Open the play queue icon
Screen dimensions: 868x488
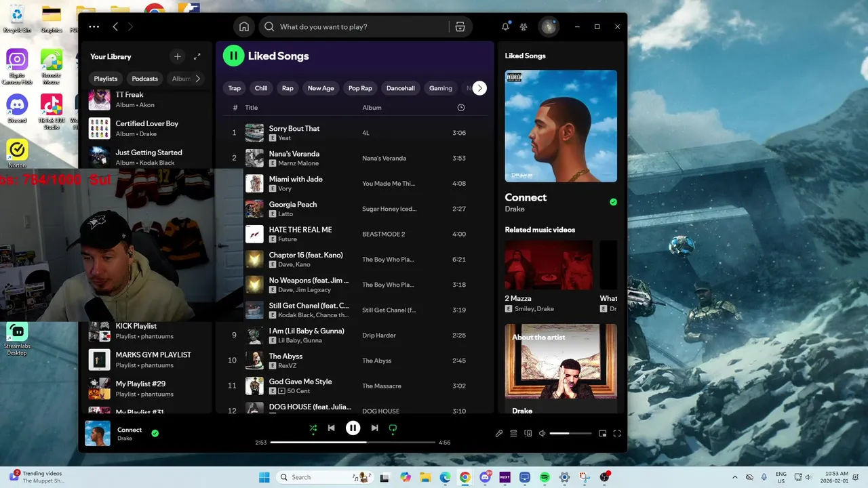click(x=513, y=433)
